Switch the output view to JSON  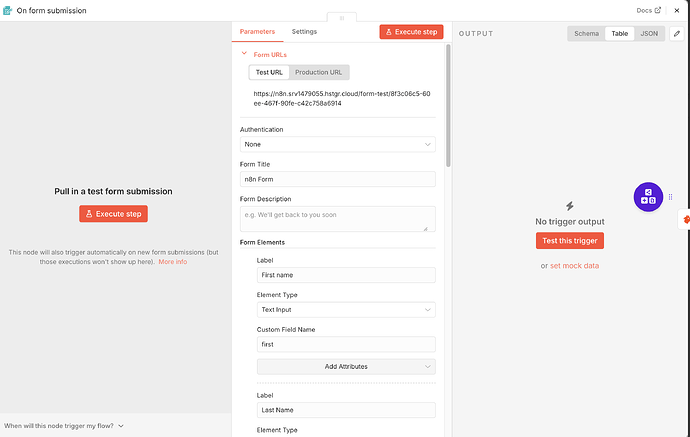[x=649, y=33]
